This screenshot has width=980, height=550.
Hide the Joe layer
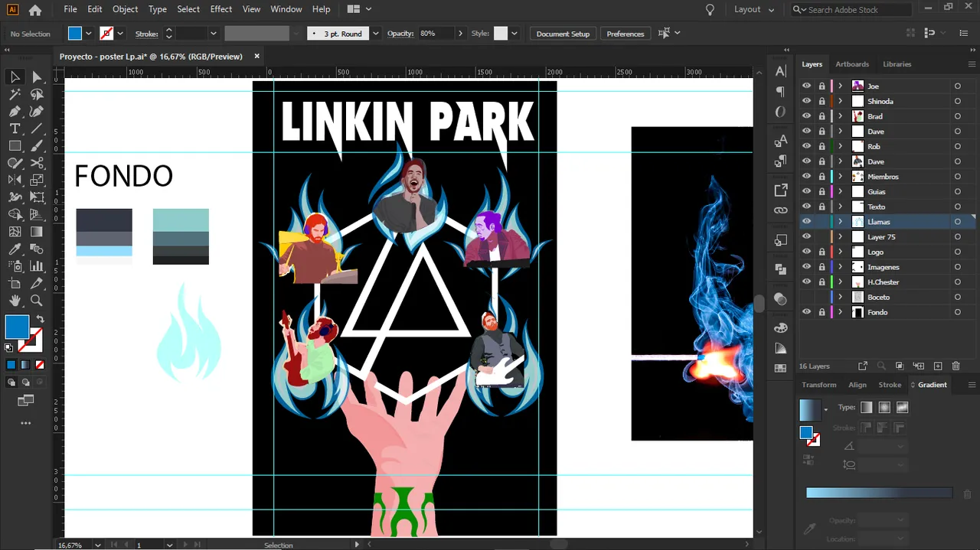pos(806,86)
